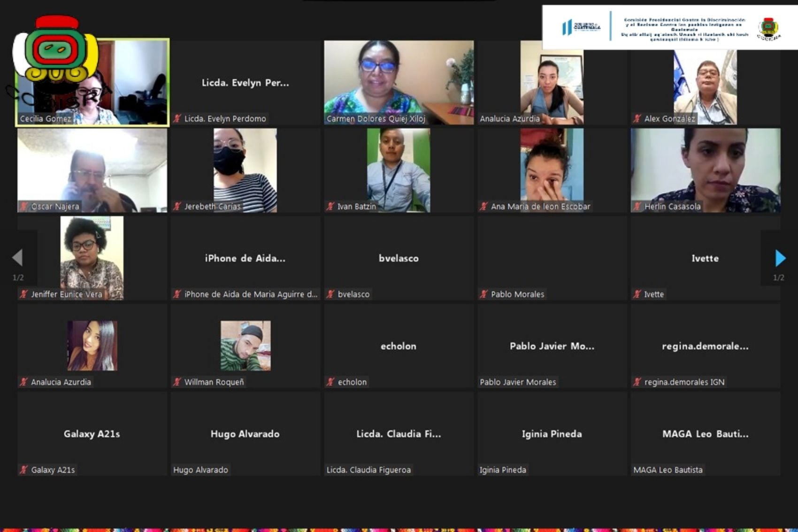Click muted mic icon beside Herlin Casasola
798x532 pixels.
tap(637, 206)
